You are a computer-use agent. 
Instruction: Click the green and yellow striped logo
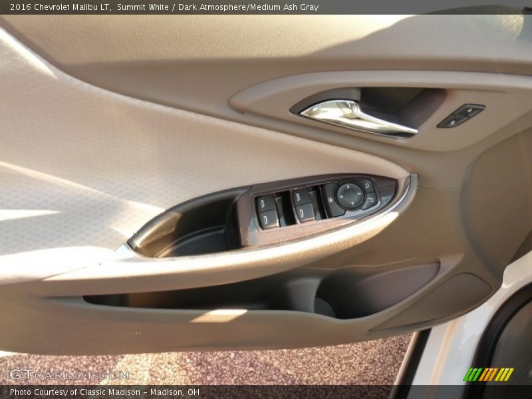488,374
